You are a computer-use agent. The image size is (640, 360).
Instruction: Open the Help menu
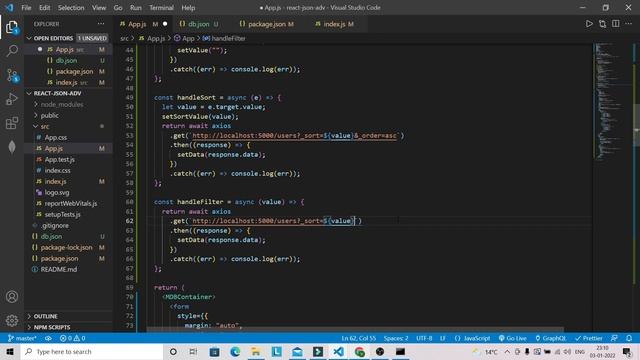click(x=188, y=8)
